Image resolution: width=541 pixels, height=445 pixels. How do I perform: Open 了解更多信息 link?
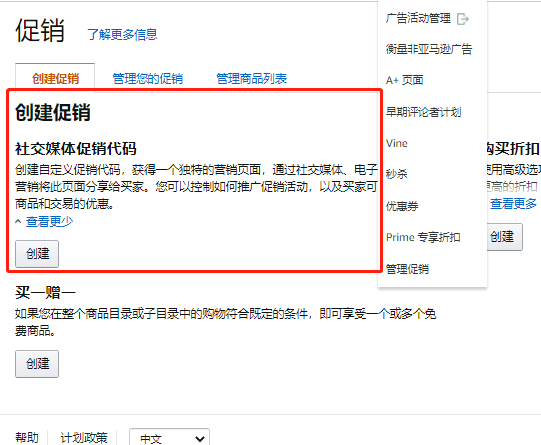122,34
